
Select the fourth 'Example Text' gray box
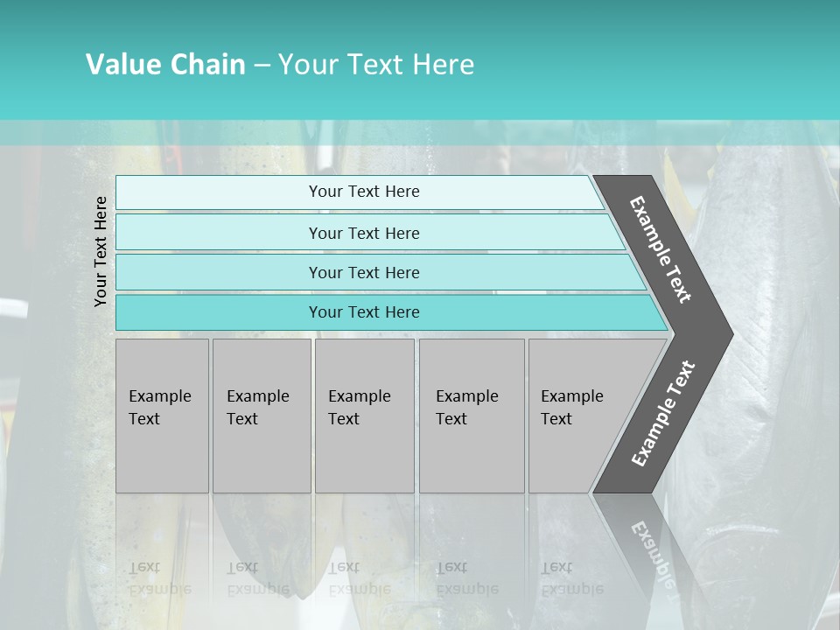pos(471,416)
